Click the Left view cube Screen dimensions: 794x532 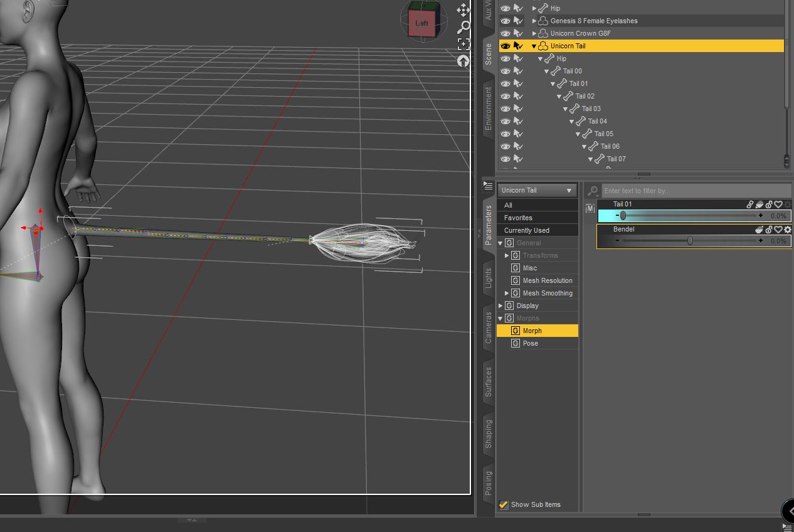421,23
